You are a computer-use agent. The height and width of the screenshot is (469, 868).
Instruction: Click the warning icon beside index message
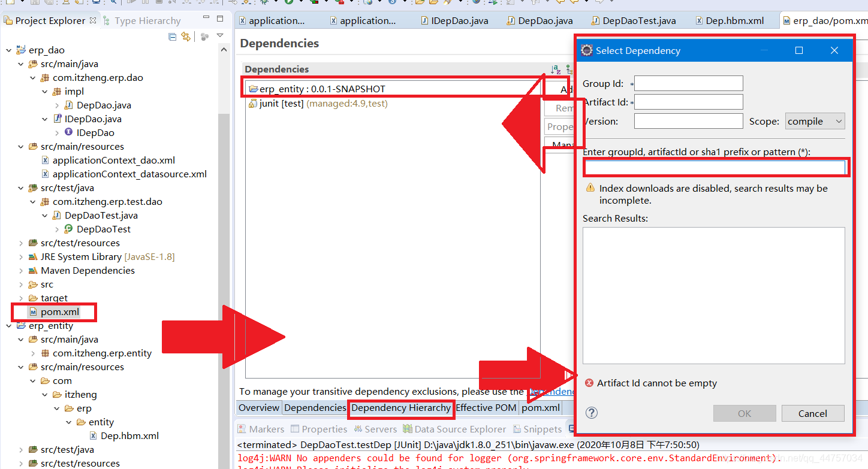pyautogui.click(x=590, y=188)
